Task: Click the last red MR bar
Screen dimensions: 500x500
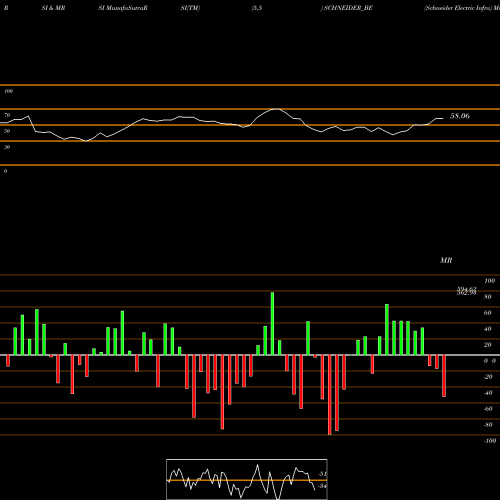Action: [444, 376]
